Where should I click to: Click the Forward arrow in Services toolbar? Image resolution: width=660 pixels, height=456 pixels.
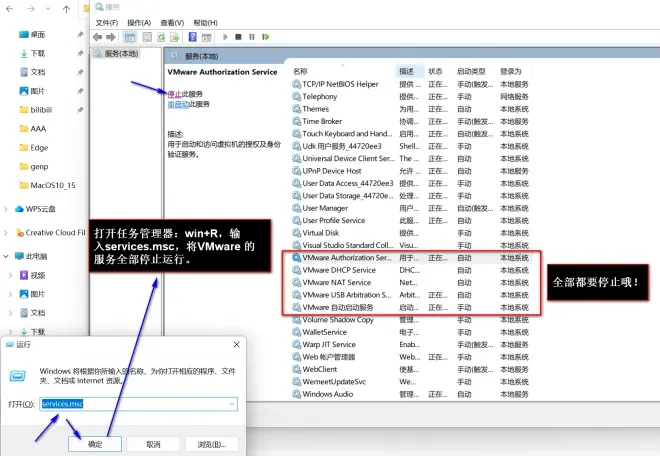click(x=111, y=37)
